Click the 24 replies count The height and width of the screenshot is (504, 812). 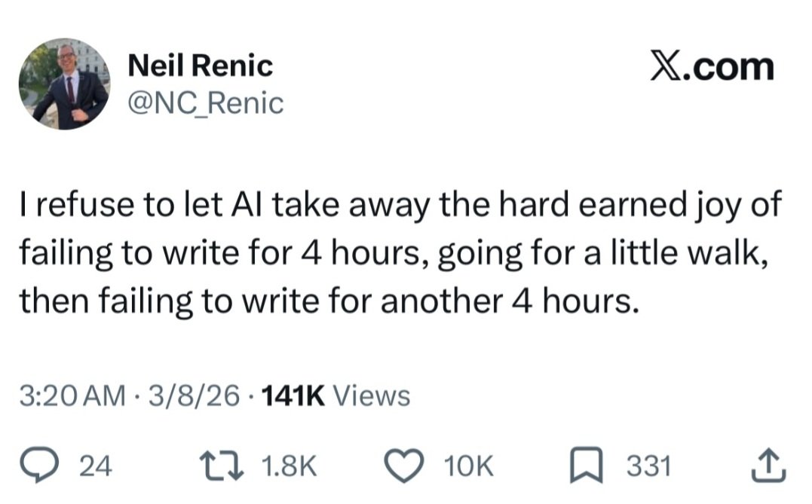[96, 467]
